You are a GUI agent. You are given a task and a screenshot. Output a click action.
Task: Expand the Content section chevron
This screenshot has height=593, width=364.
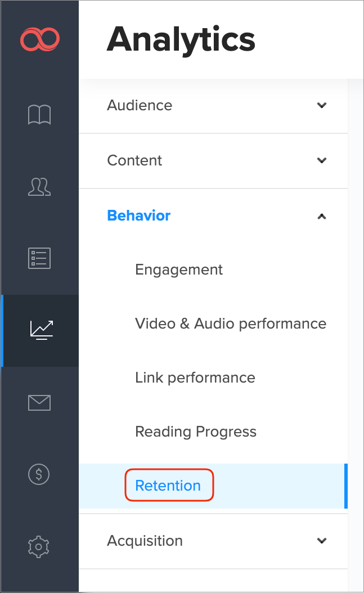point(322,160)
